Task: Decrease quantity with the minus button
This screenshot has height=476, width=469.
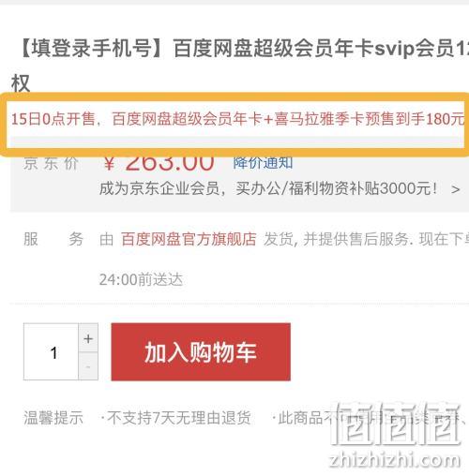Action: point(88,366)
